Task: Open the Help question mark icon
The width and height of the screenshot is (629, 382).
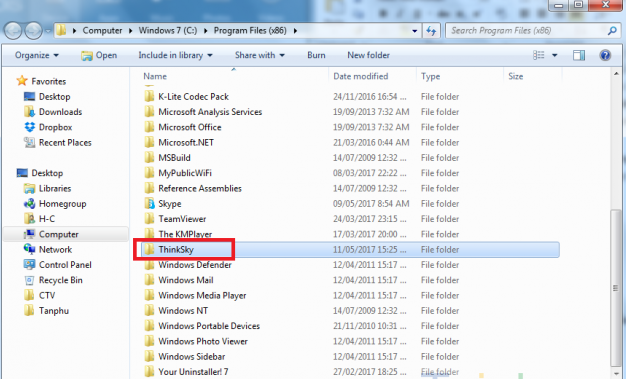Action: pyautogui.click(x=605, y=55)
